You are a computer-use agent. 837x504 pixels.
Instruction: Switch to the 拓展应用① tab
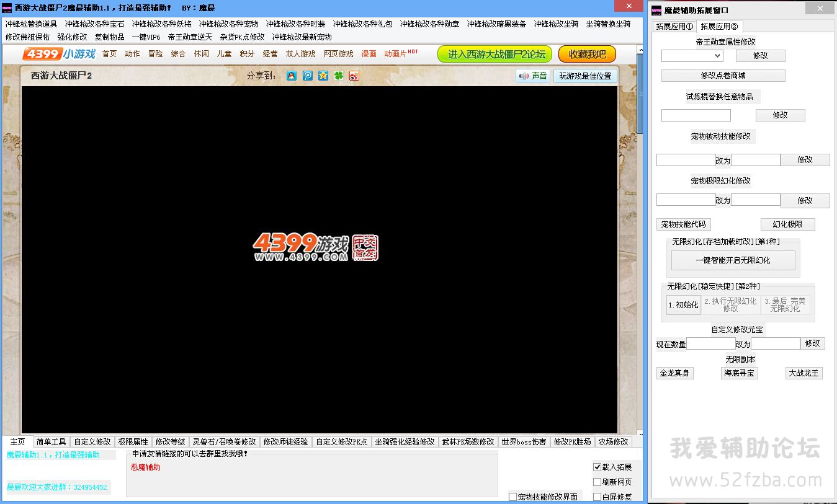pos(674,27)
